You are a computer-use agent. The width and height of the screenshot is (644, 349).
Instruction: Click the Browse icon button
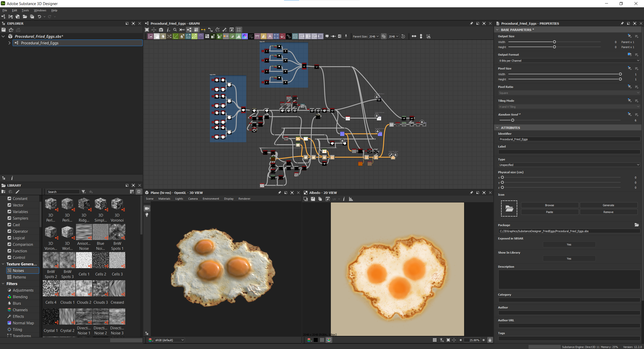point(549,205)
